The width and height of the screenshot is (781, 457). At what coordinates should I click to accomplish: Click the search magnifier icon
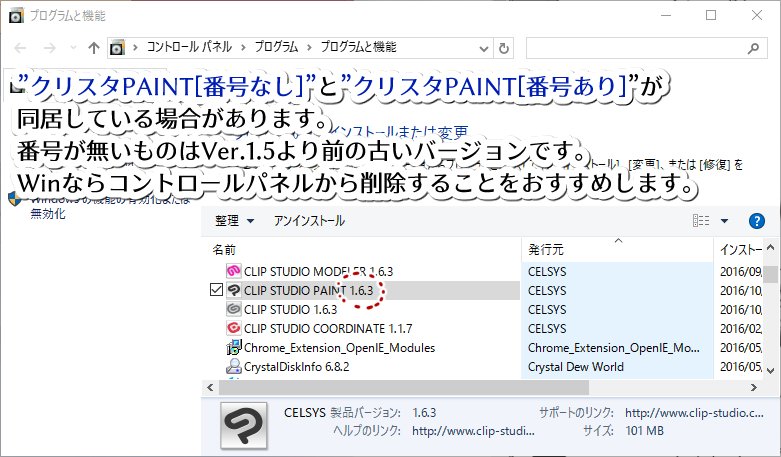pyautogui.click(x=754, y=48)
